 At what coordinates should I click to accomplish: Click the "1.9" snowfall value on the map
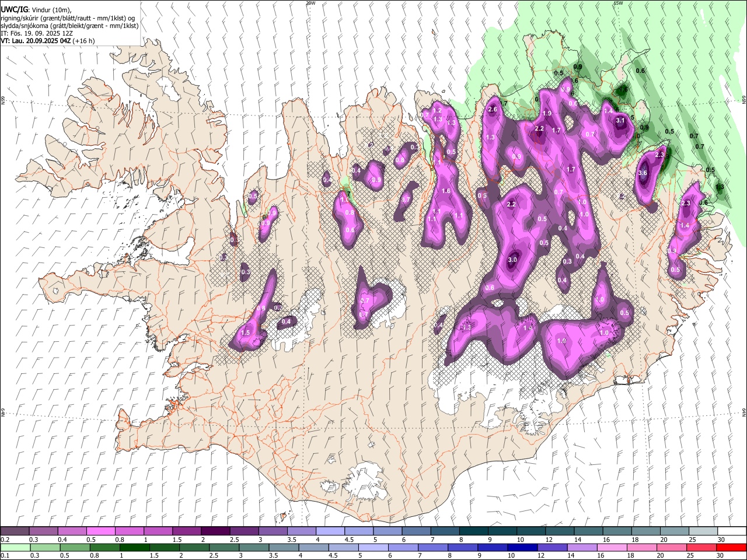click(547, 113)
